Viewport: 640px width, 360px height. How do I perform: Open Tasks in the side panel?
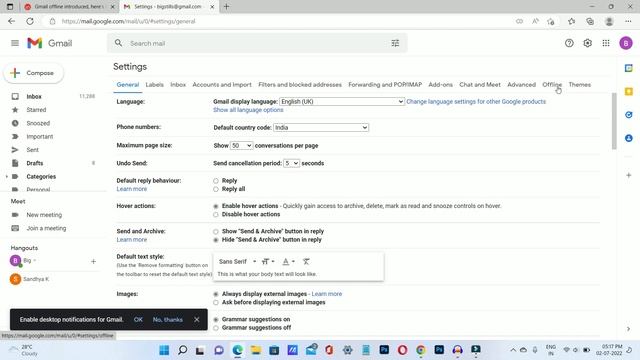click(x=629, y=115)
